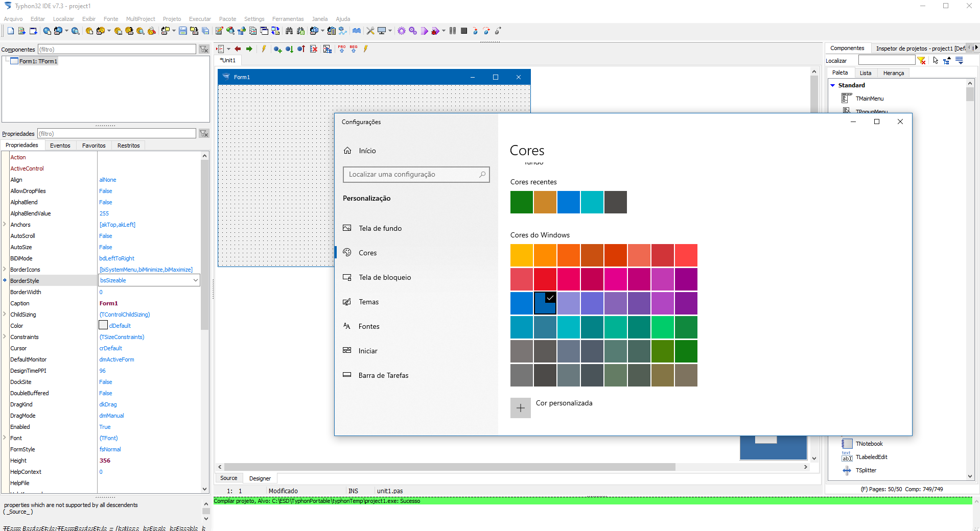Screen dimensions: 980x531
Task: Select the yellow-gold first Windows color swatch
Action: click(x=522, y=255)
